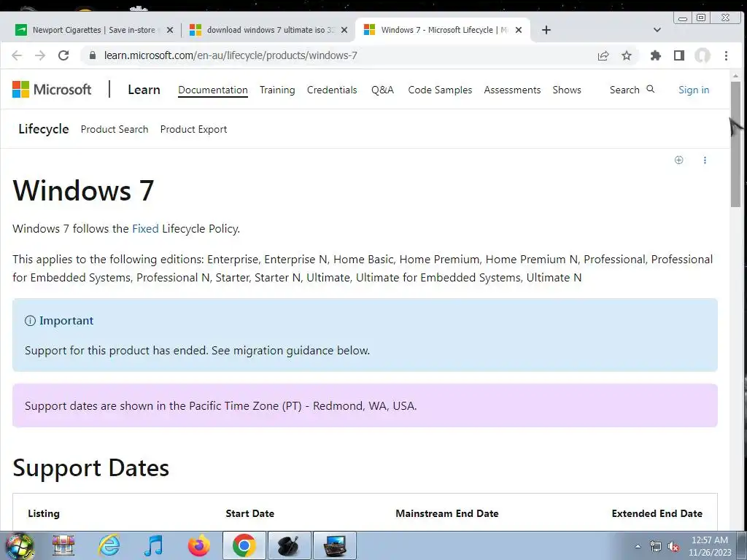Click the Search button with magnifier
The height and width of the screenshot is (560, 747).
click(x=632, y=90)
